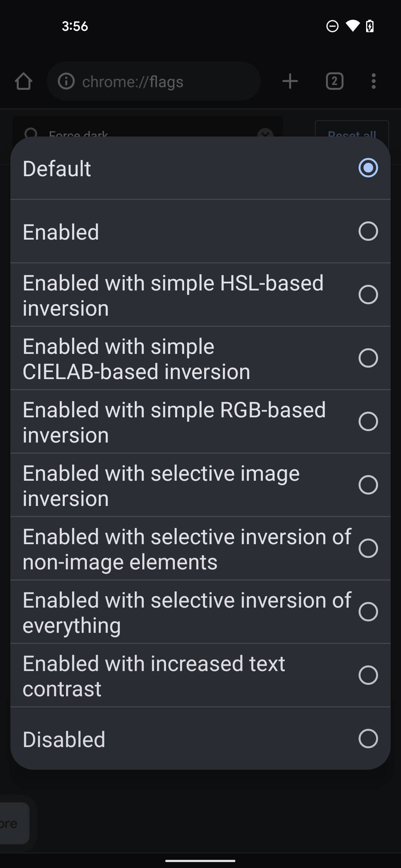Select the Default radio button

pos(368,168)
